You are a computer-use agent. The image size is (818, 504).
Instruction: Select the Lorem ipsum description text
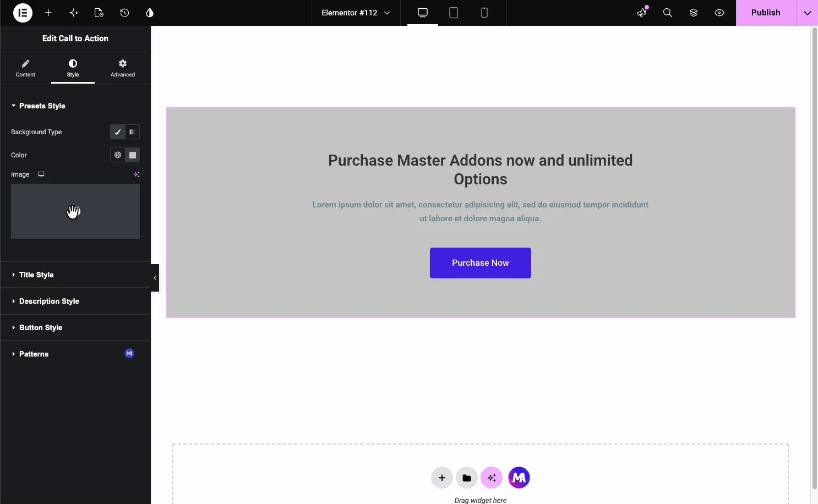pos(481,211)
